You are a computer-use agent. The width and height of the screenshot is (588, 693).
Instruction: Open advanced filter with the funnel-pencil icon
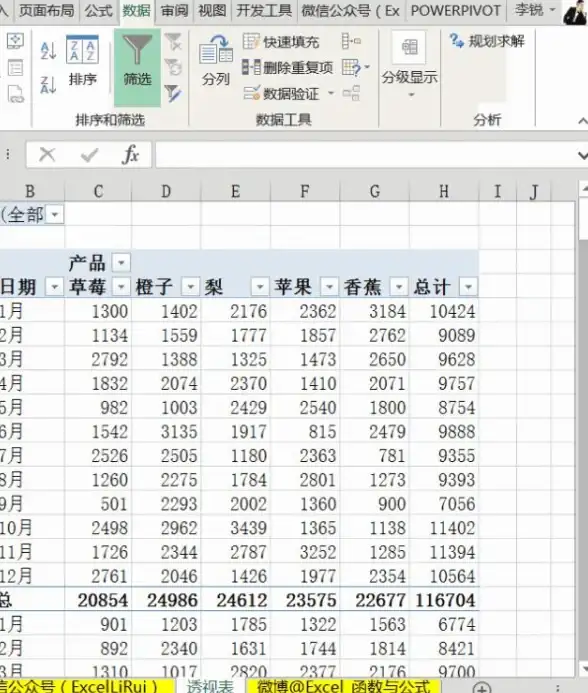tap(173, 93)
